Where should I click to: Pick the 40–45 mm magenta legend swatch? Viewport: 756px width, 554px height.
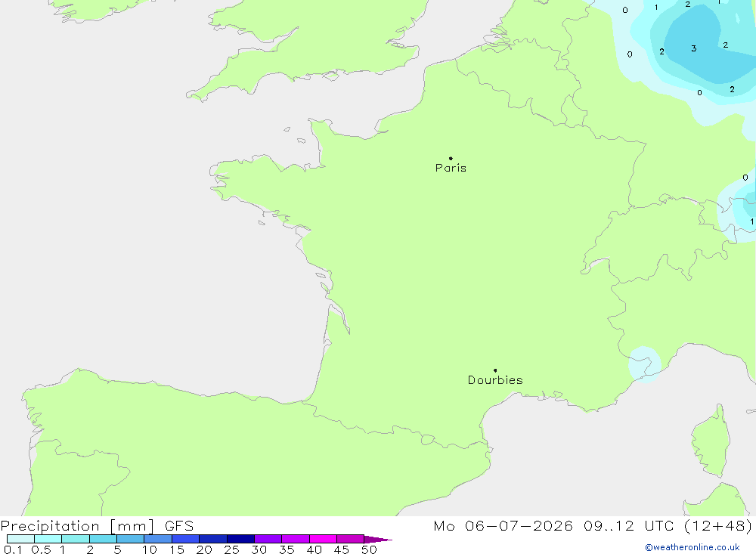tap(323, 539)
